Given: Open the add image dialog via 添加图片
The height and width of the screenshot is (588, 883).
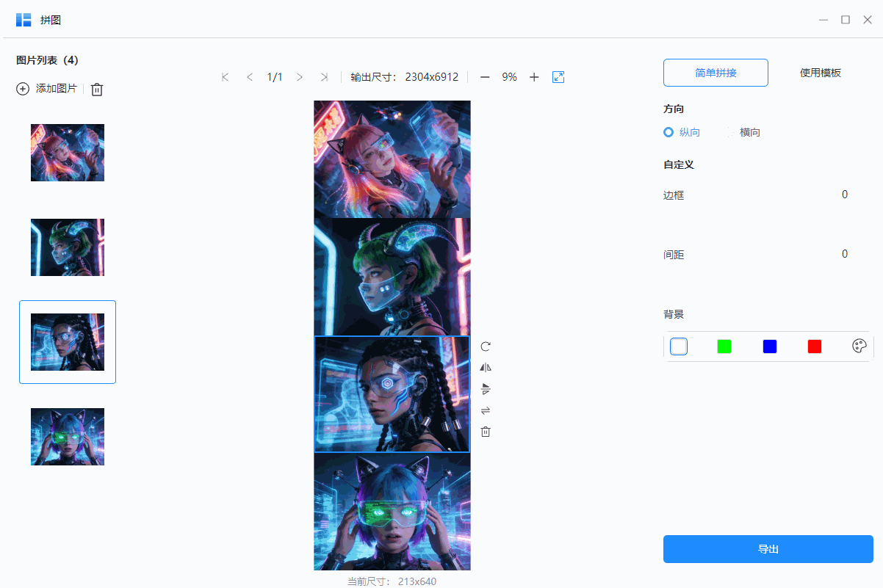Looking at the screenshot, I should [x=46, y=89].
